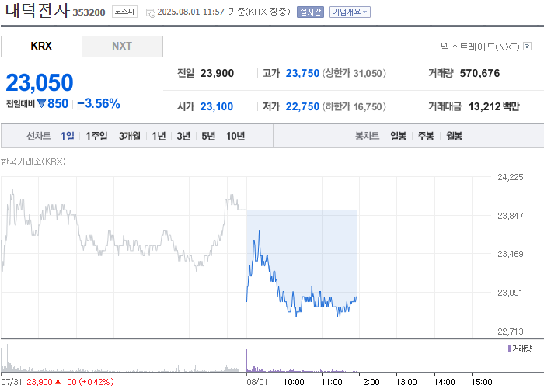Click the volume value 570,676
Viewport: 544px width, 392px height.
(479, 73)
